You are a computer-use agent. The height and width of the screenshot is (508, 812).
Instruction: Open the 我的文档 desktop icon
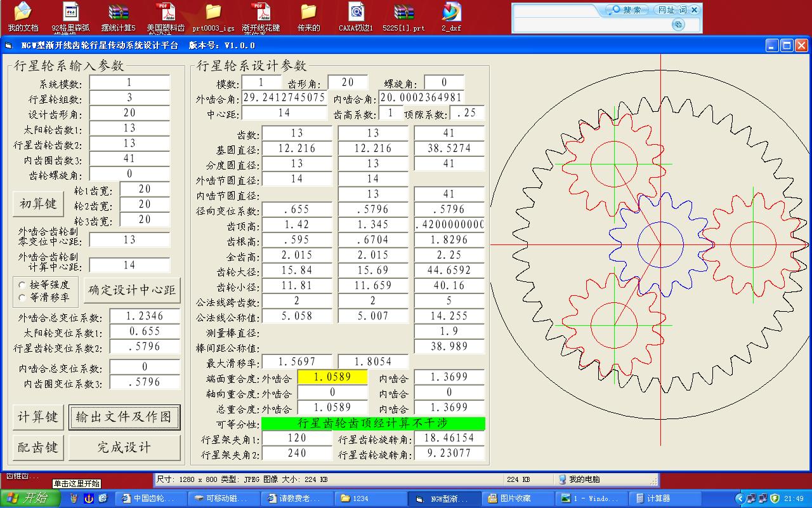tap(23, 17)
